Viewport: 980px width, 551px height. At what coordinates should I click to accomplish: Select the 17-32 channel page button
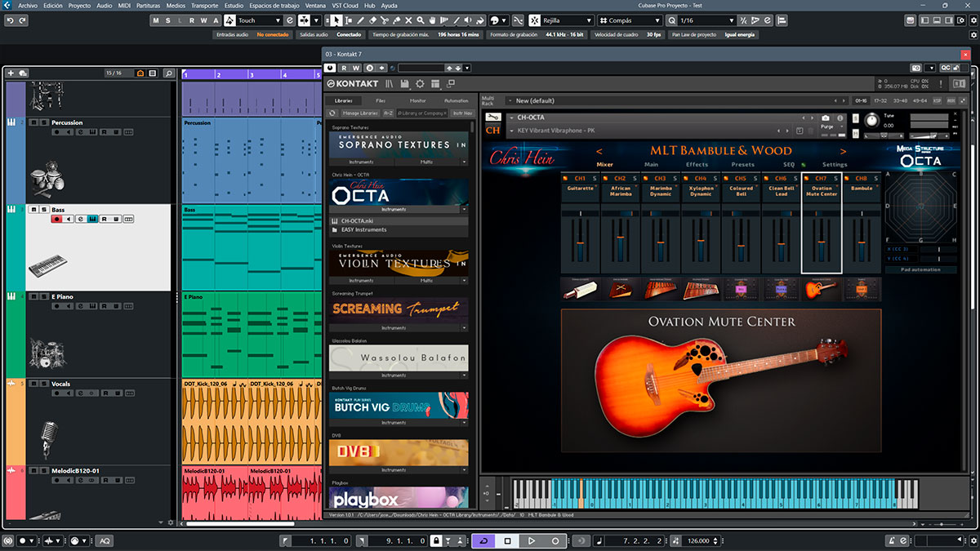click(880, 100)
